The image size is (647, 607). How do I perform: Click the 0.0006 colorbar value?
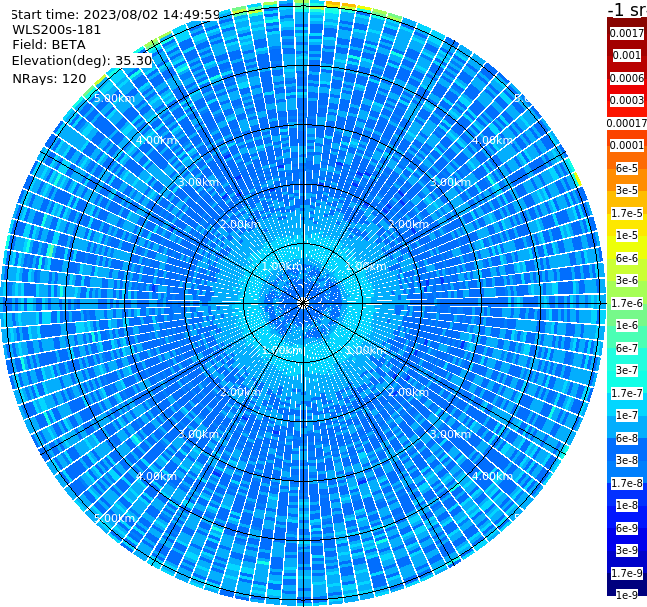pyautogui.click(x=627, y=78)
